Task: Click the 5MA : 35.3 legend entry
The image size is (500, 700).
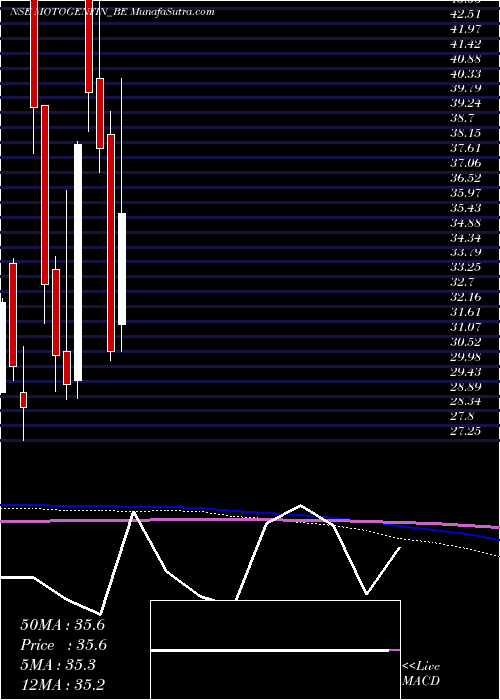Action: tap(58, 665)
